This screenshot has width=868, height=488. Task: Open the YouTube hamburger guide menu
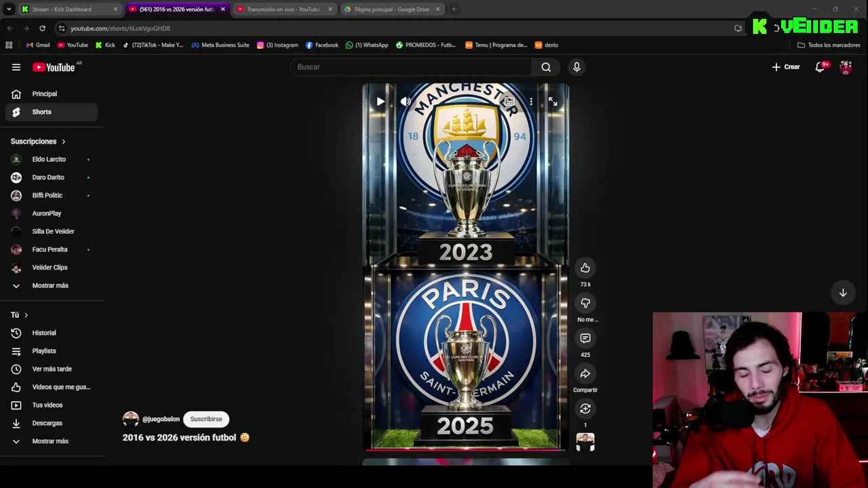tap(16, 67)
